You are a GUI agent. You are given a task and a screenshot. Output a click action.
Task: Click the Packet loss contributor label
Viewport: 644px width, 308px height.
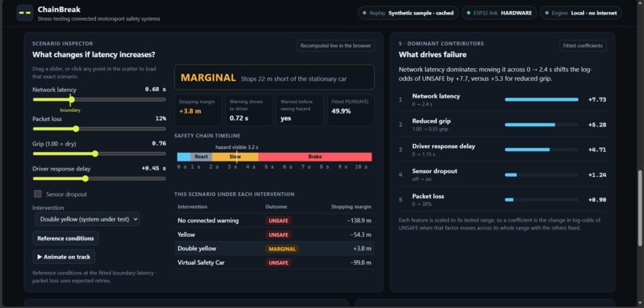coord(428,196)
